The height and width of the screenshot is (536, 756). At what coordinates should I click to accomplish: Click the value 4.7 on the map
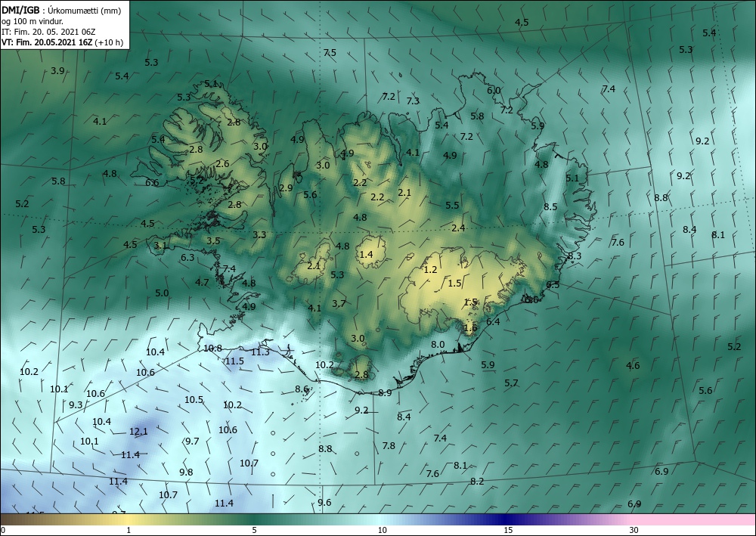pyautogui.click(x=202, y=282)
